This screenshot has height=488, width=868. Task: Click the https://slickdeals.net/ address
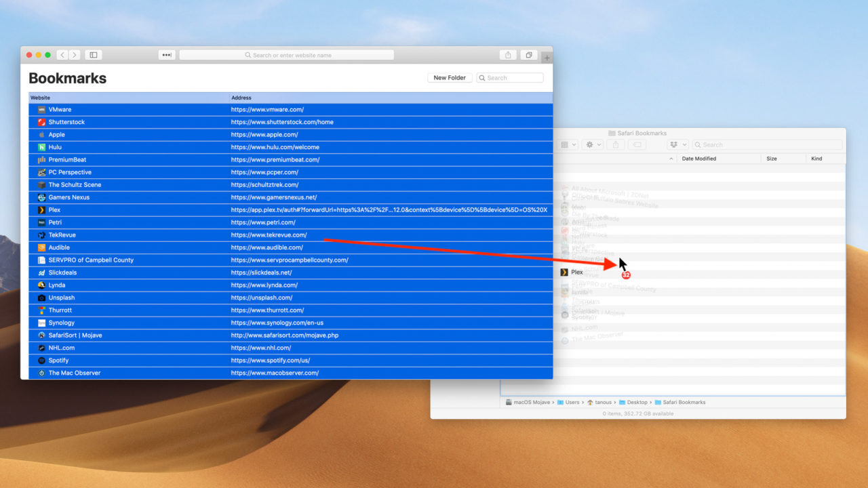(x=261, y=272)
